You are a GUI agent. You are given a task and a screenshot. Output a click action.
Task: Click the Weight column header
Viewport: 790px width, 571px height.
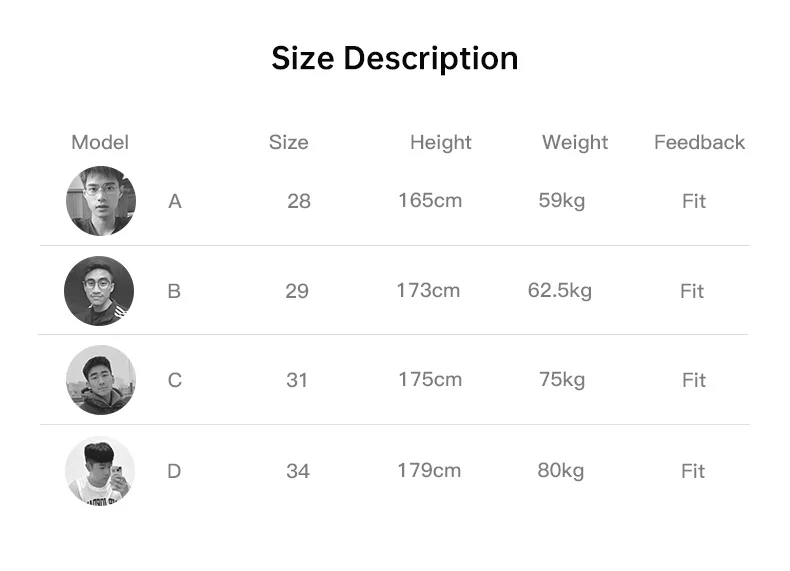(575, 143)
